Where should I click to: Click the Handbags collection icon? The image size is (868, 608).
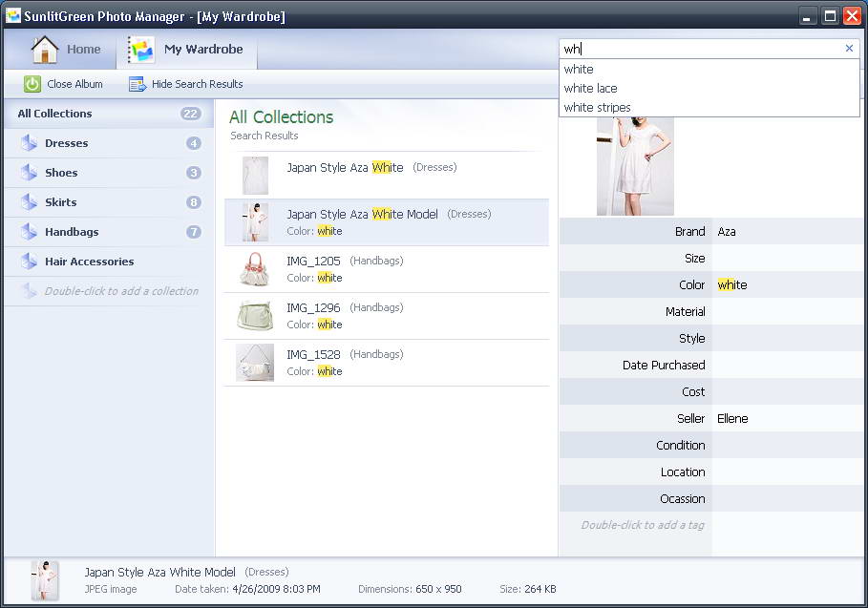tap(29, 232)
